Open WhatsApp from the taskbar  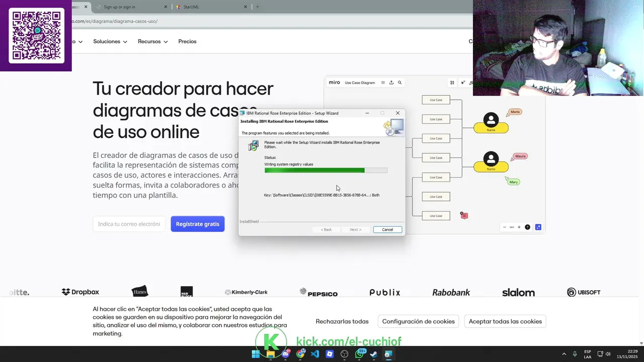pyautogui.click(x=359, y=354)
